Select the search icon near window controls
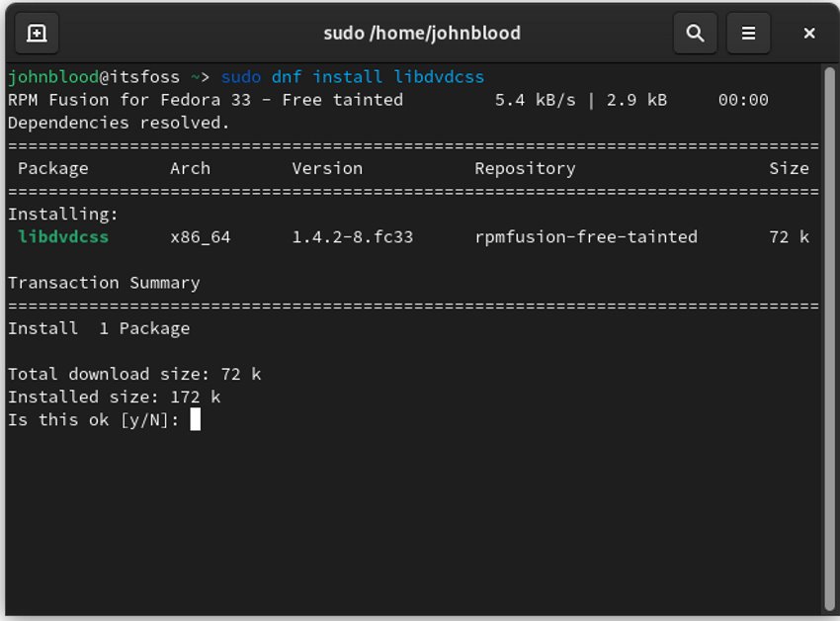This screenshot has width=840, height=621. coord(695,33)
